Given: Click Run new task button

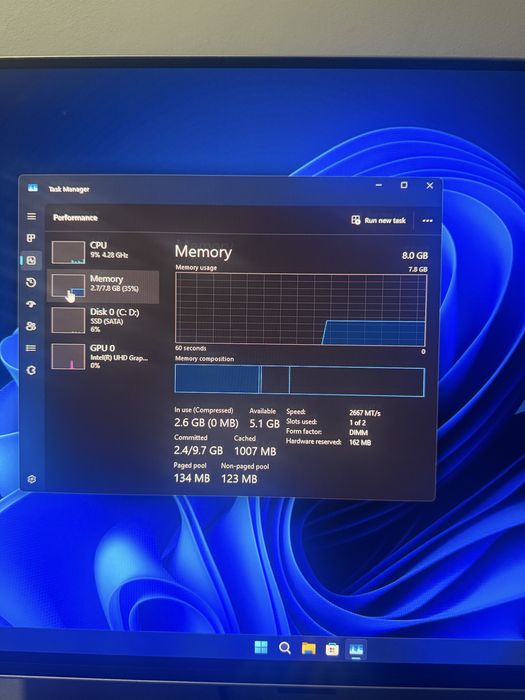Looking at the screenshot, I should 379,220.
